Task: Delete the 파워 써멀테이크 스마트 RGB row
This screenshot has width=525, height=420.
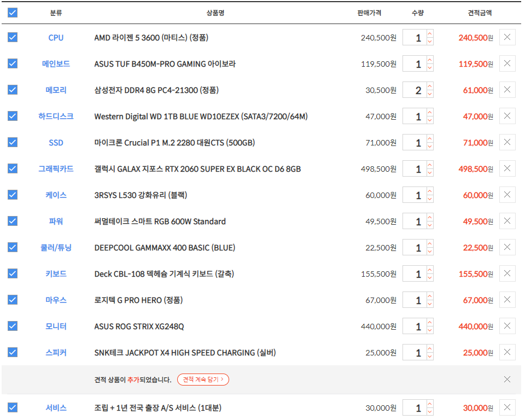Action: tap(507, 221)
